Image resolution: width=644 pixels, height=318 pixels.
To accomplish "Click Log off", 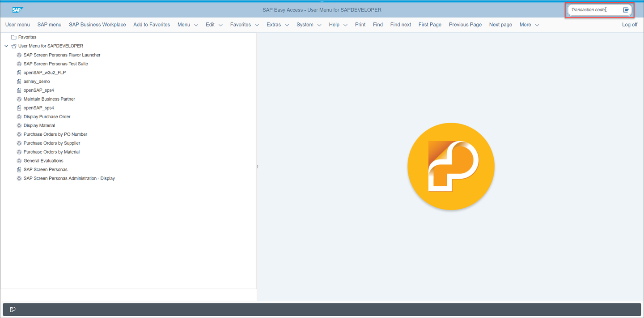I will click(x=630, y=25).
